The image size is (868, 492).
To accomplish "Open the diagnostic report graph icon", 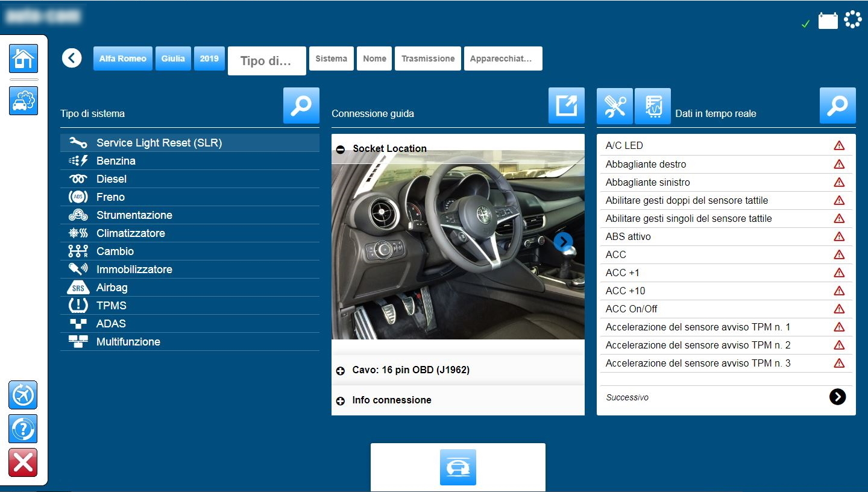I will click(x=653, y=106).
